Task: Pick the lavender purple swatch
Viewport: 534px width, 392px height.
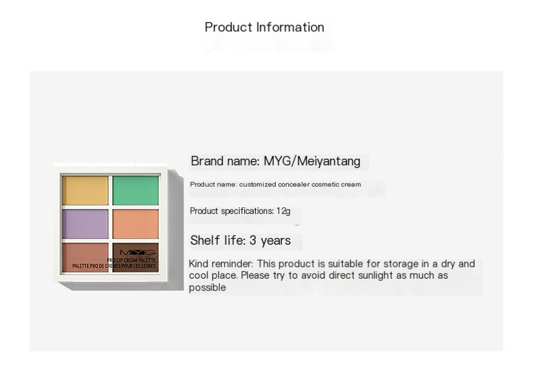Action: click(85, 224)
